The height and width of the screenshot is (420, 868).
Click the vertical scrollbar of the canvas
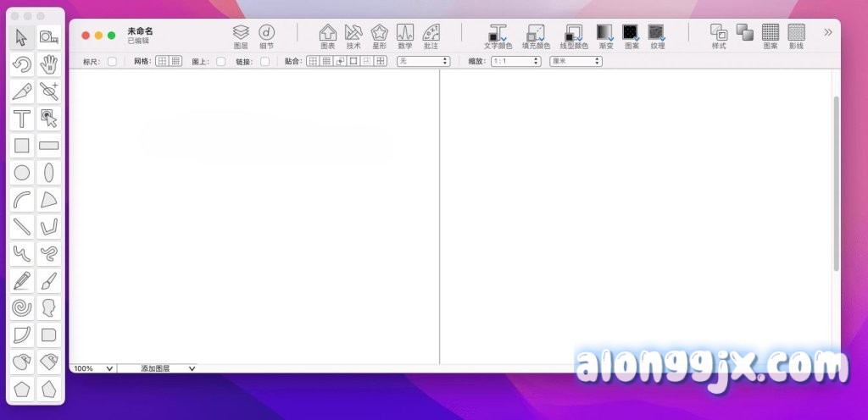[x=836, y=184]
